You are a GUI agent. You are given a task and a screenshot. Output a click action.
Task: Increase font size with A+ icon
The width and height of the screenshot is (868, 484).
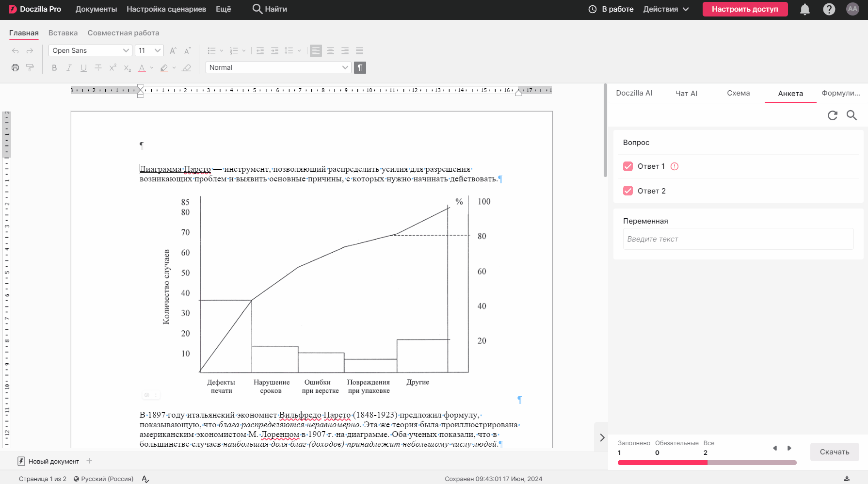click(173, 50)
